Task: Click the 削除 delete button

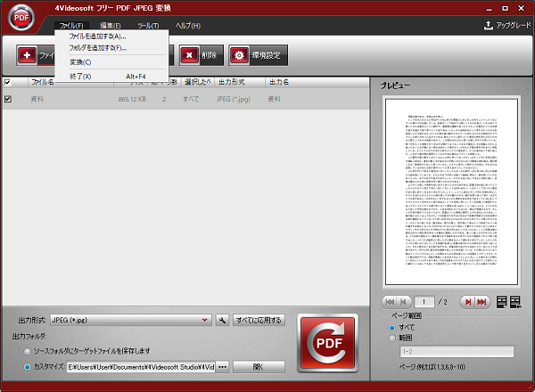Action: click(x=199, y=55)
